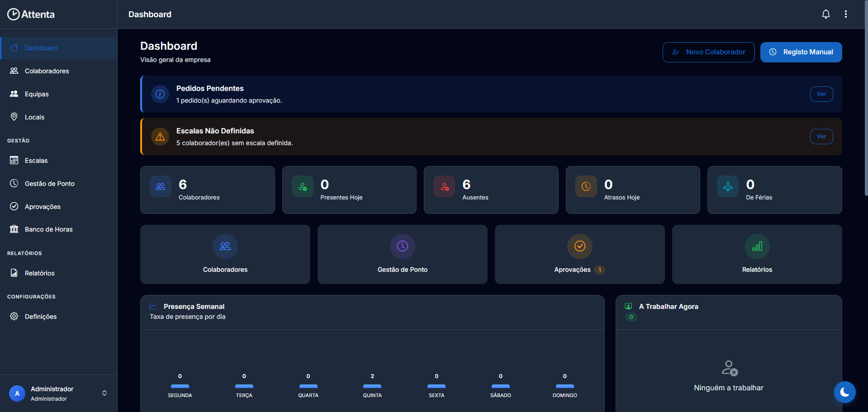Image resolution: width=868 pixels, height=412 pixels.
Task: Expand the Administrador account switcher
Action: coord(104,393)
